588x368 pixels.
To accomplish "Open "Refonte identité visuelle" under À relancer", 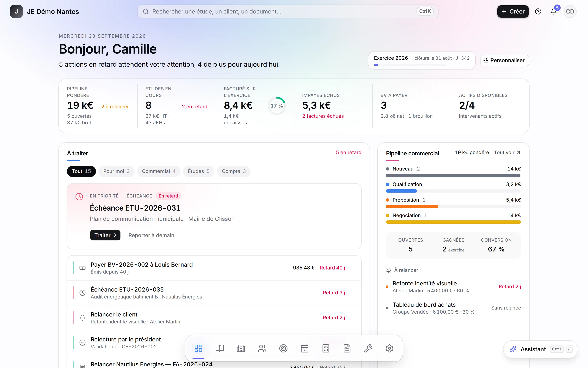I will 425,283.
